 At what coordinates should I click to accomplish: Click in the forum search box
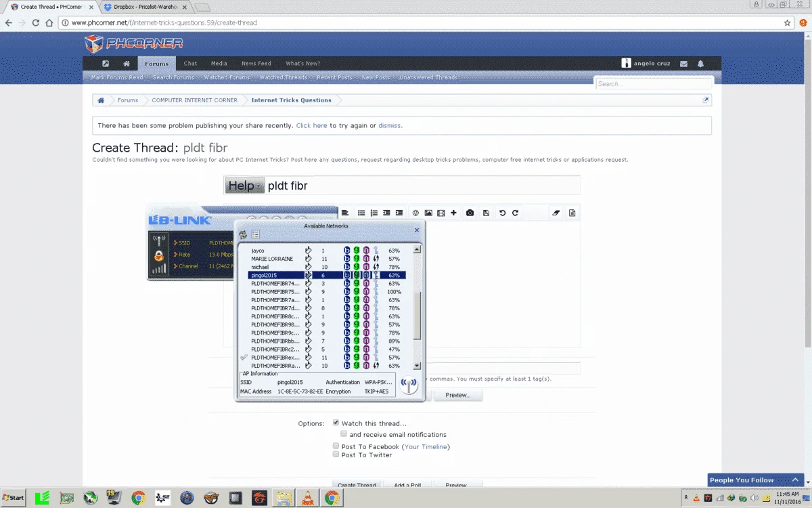point(654,84)
